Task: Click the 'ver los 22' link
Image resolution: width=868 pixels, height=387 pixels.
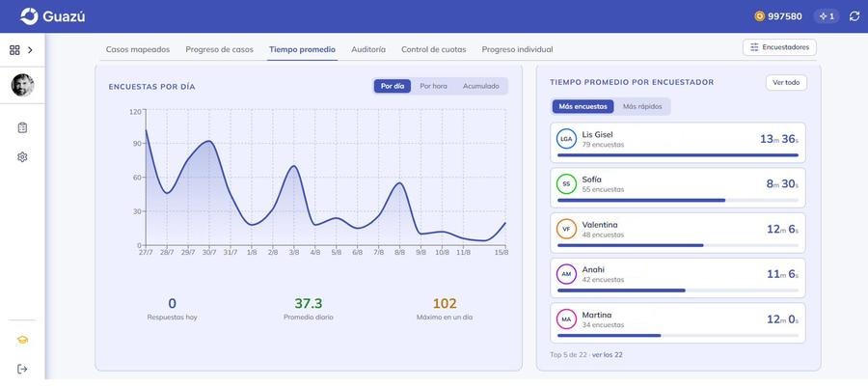Action: 607,355
